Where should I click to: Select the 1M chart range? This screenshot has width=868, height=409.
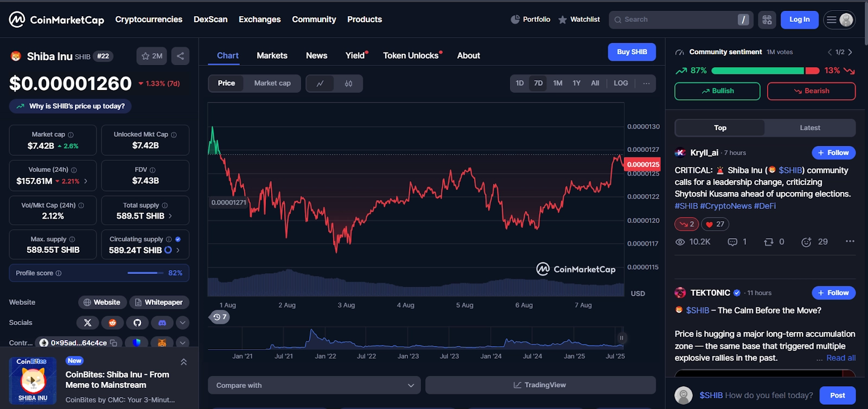(x=558, y=84)
